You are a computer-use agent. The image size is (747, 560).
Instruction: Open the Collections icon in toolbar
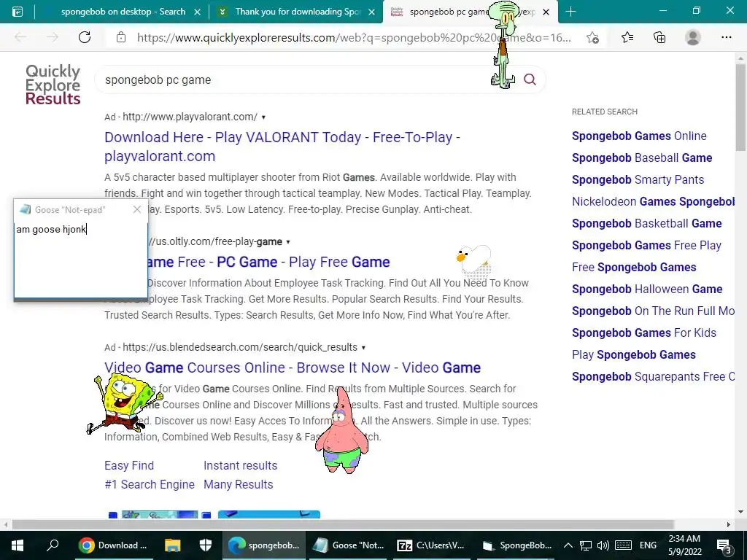point(659,37)
